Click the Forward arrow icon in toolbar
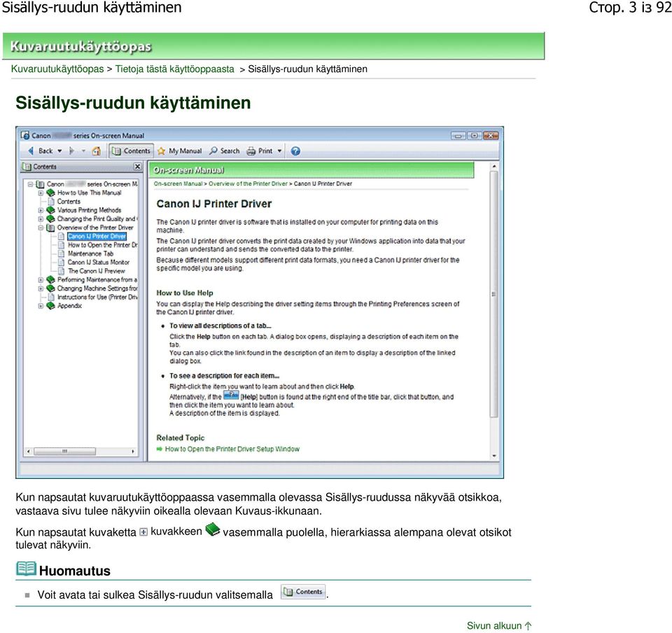This screenshot has width=672, height=633. click(x=72, y=151)
